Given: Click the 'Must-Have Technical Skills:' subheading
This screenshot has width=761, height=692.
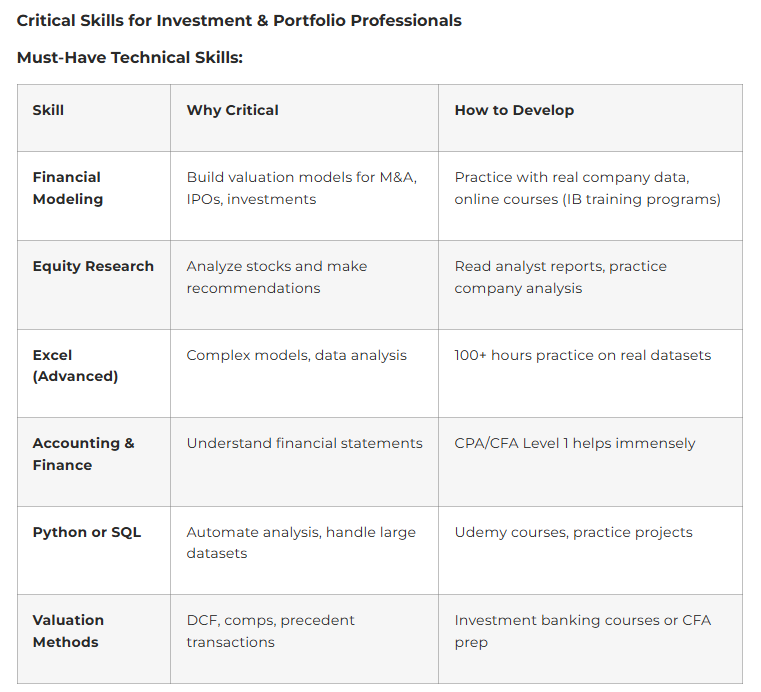Looking at the screenshot, I should coord(130,58).
